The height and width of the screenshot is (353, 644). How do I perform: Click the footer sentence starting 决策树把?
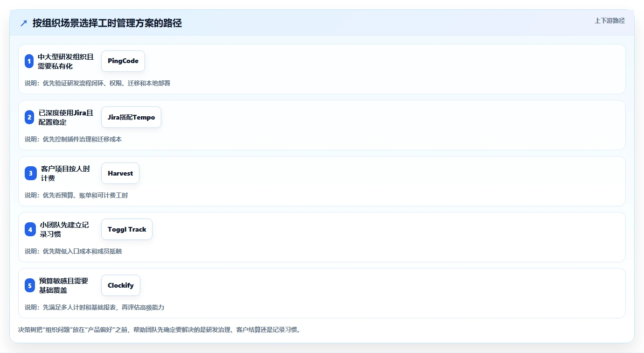click(160, 330)
